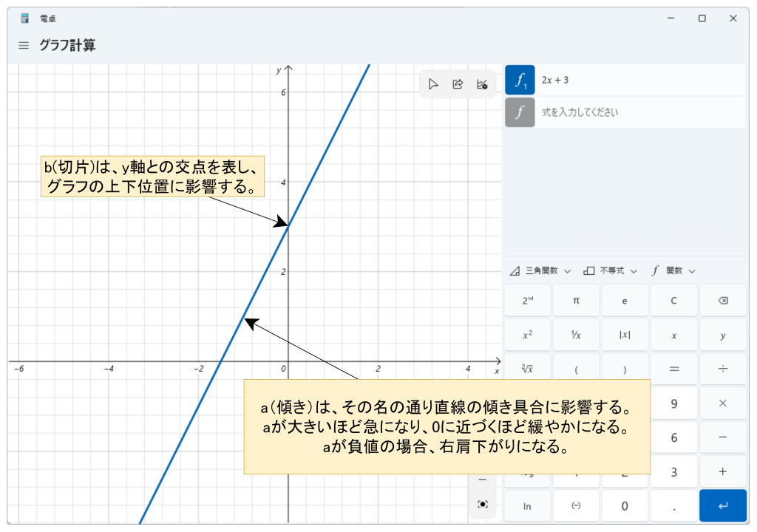Click the blue enter key

point(722,505)
